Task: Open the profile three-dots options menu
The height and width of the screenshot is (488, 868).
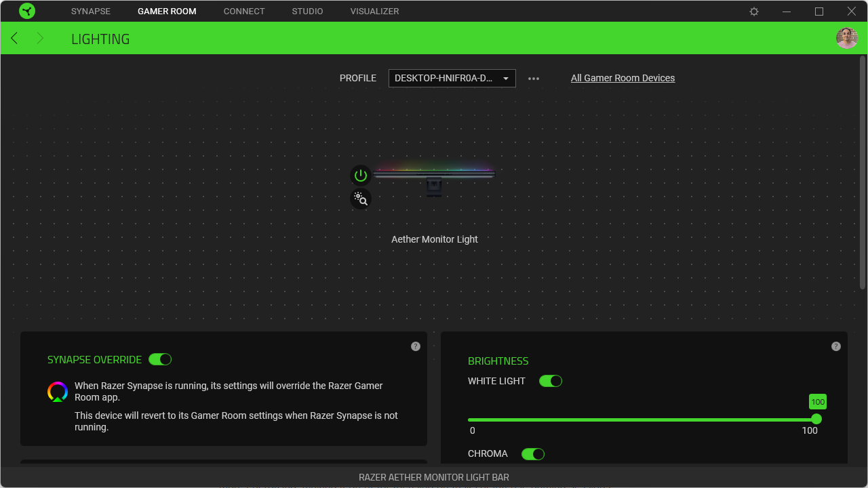Action: click(x=534, y=79)
